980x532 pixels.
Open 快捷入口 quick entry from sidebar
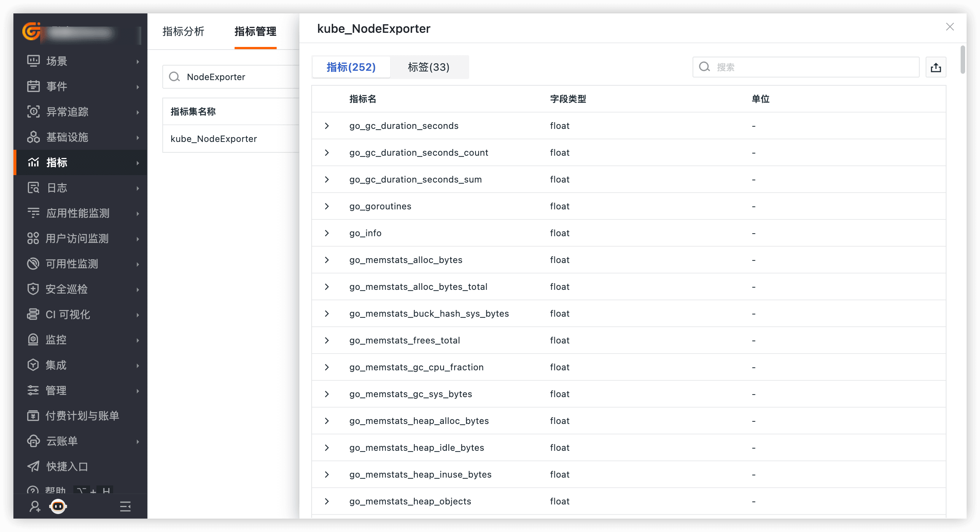(67, 466)
